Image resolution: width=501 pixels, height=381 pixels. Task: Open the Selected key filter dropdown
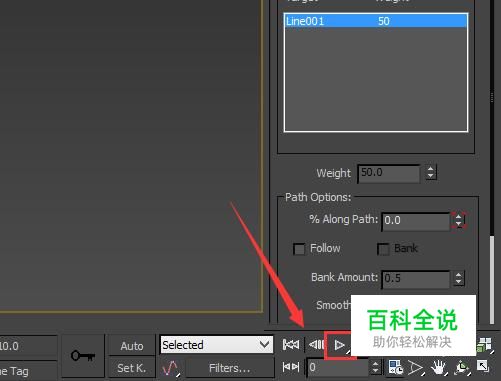pos(216,345)
